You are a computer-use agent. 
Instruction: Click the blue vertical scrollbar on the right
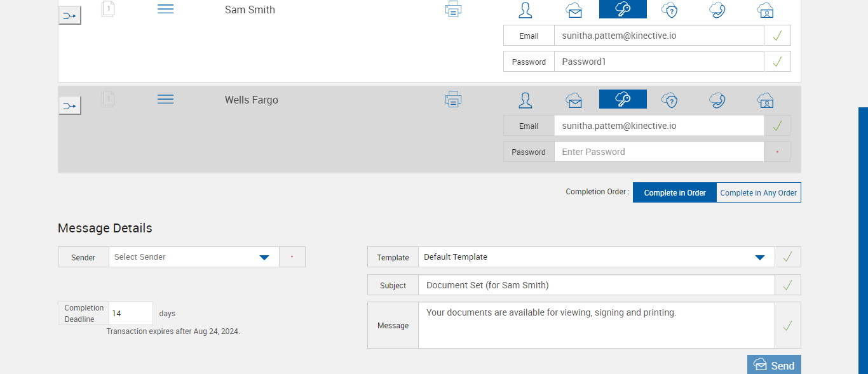[863, 240]
